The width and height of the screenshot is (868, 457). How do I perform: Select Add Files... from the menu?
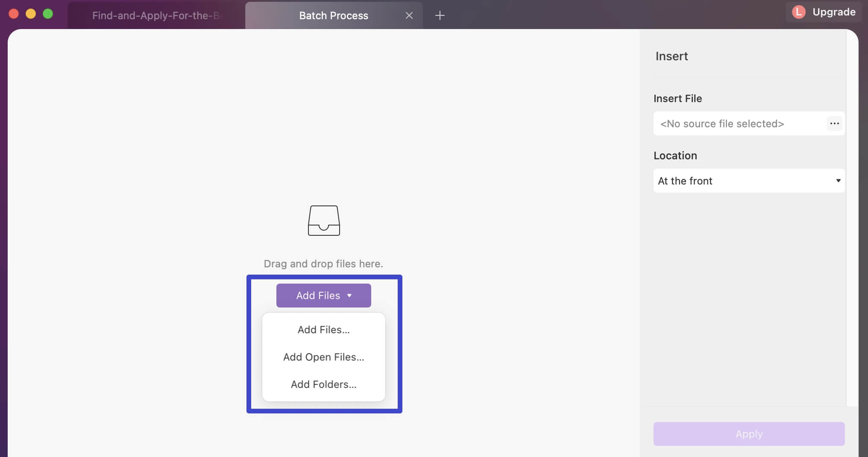[x=323, y=329]
